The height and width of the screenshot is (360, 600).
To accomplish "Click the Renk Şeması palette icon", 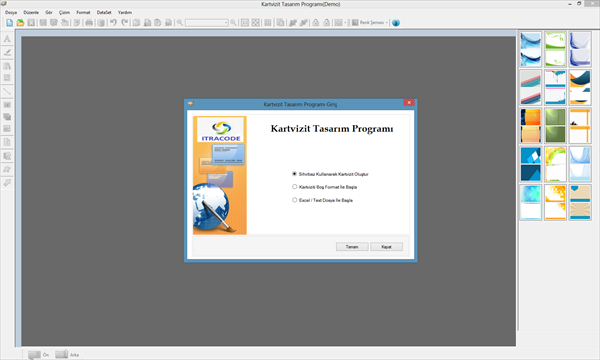I will [355, 23].
